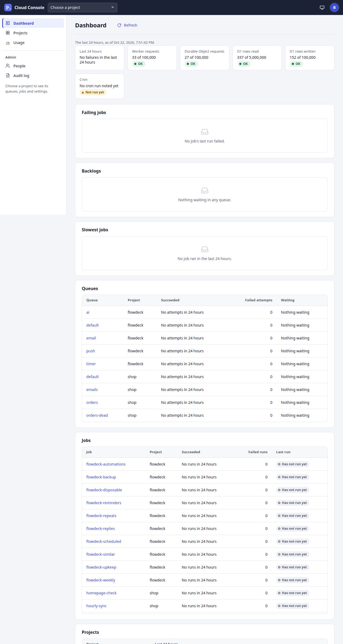
Task: Click the Usage gauge icon in the sidebar
Action: [x=8, y=43]
